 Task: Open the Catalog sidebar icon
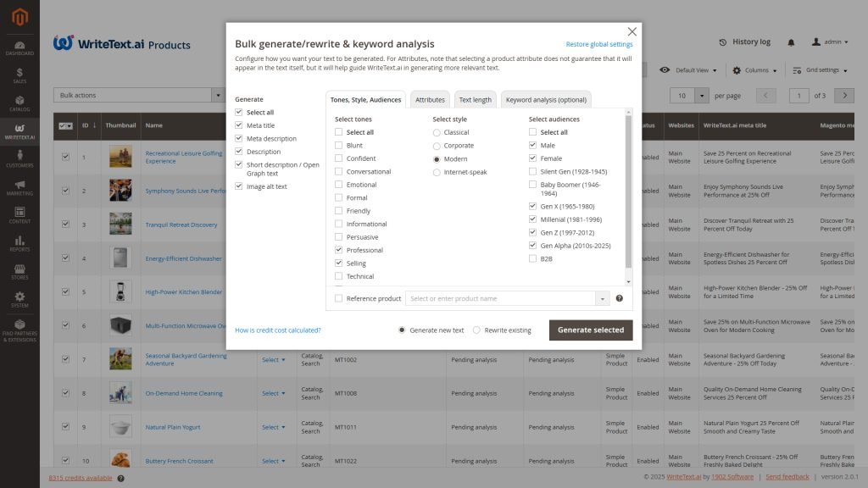19,103
